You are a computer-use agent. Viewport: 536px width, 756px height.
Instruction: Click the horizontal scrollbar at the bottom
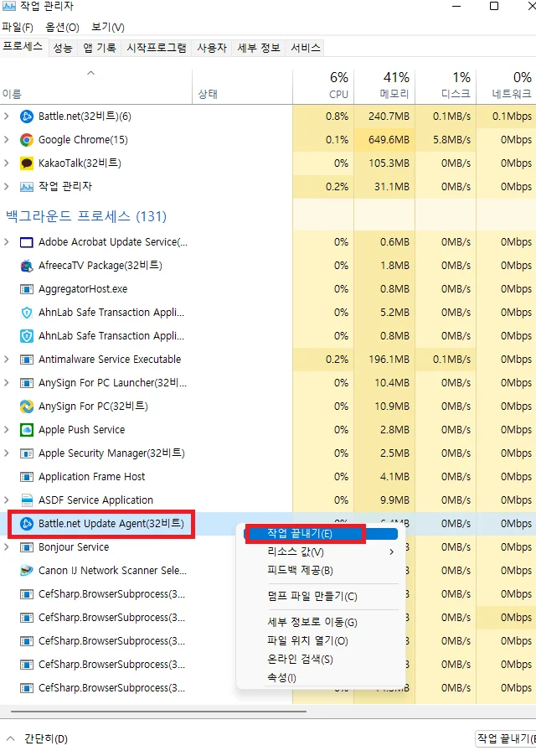[x=158, y=712]
